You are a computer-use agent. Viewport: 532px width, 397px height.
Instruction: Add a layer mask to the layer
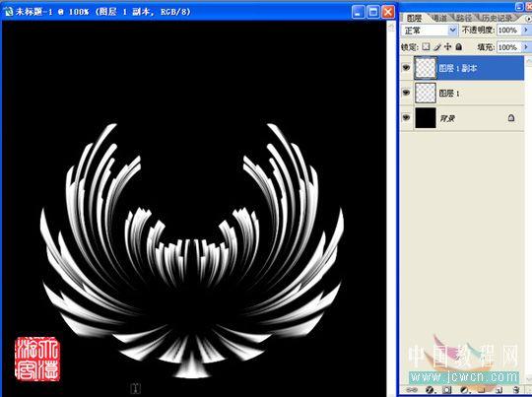(x=447, y=390)
